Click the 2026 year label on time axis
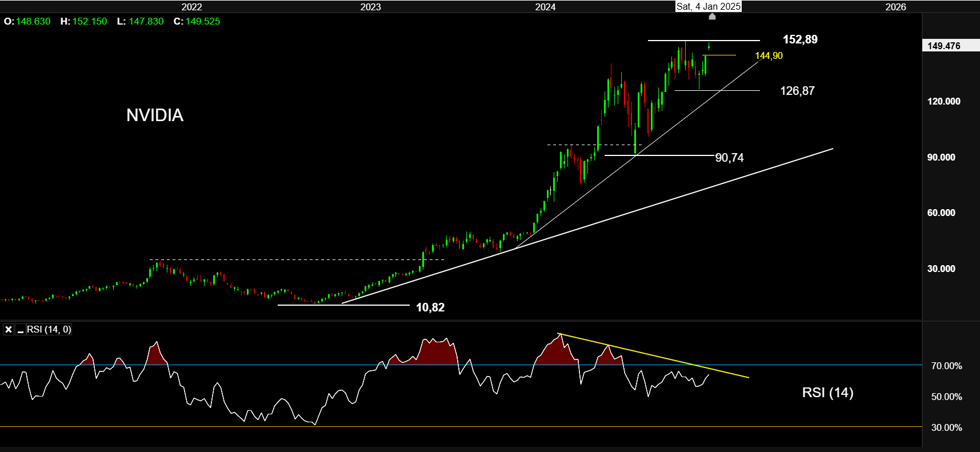 (x=896, y=7)
